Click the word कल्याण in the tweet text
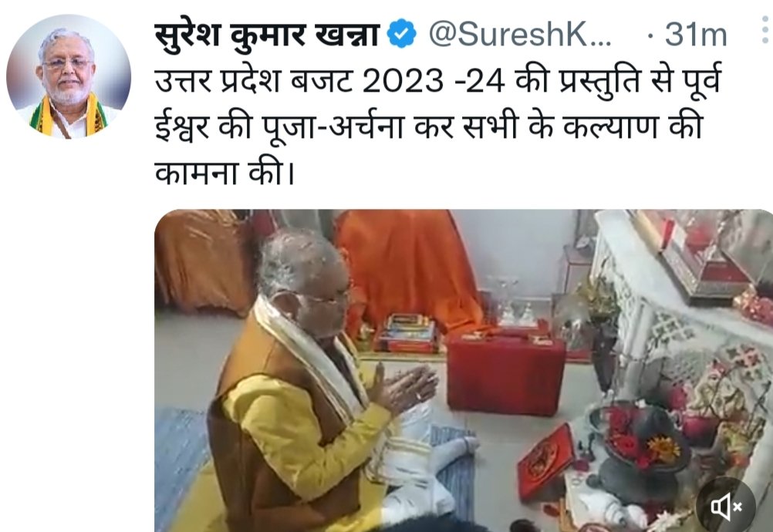The width and height of the screenshot is (773, 532). click(610, 127)
